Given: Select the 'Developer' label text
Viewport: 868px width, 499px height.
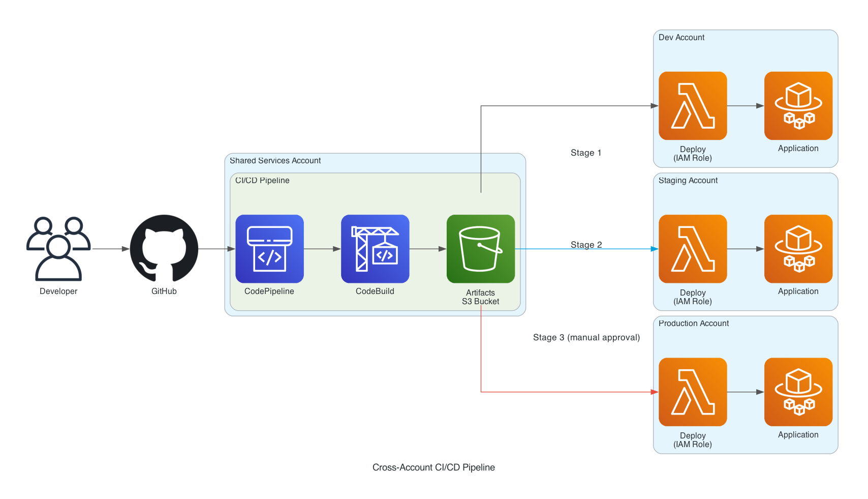Looking at the screenshot, I should click(x=58, y=291).
